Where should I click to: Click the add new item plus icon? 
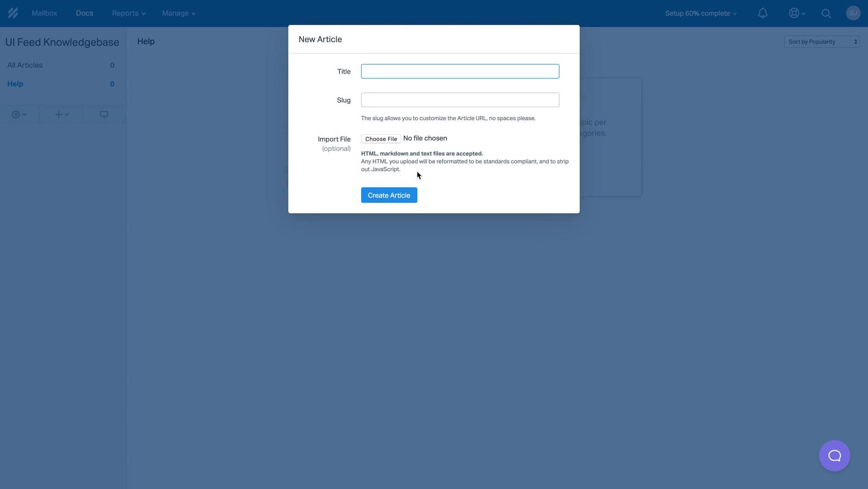click(x=58, y=114)
